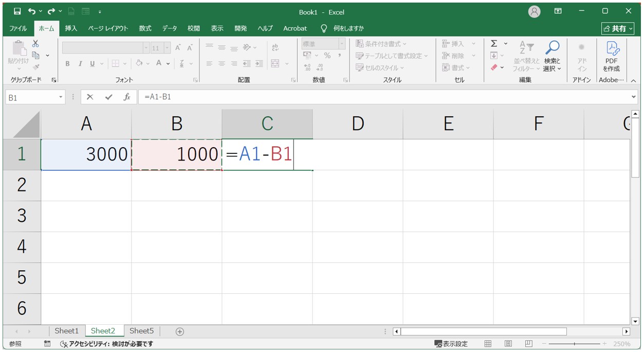
Task: Click the Undo arrow icon
Action: pos(32,11)
